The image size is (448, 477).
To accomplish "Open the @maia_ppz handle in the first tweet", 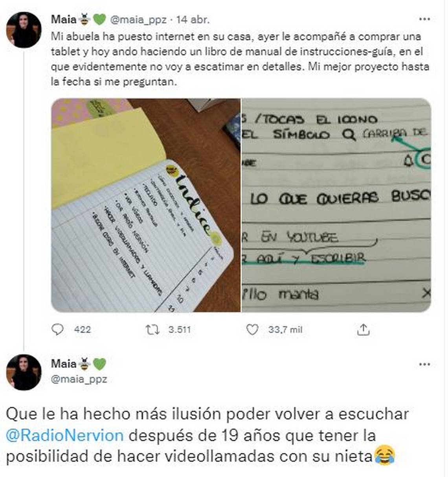I will point(138,19).
